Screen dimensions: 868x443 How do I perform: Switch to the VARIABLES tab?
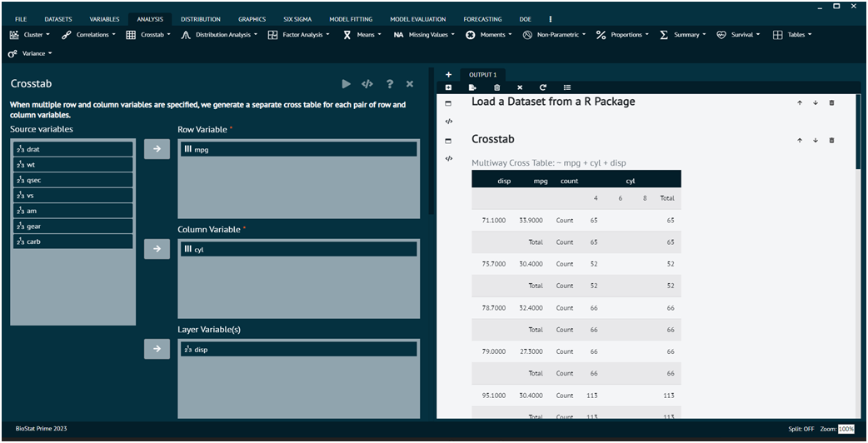click(x=105, y=19)
